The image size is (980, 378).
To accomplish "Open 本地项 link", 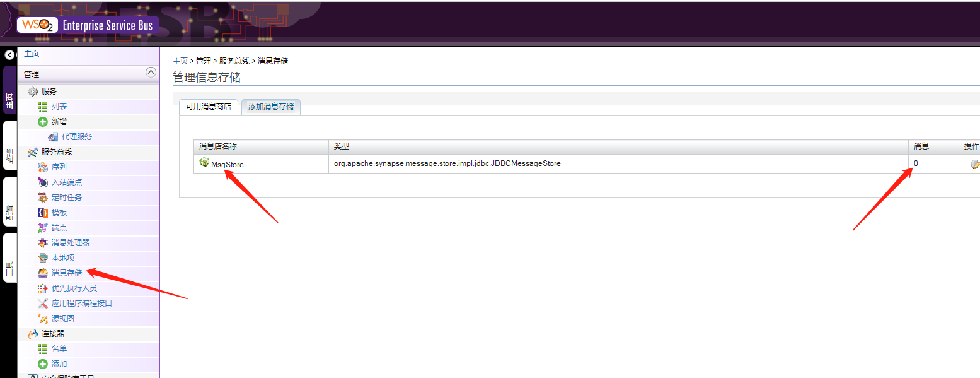I will tap(63, 258).
